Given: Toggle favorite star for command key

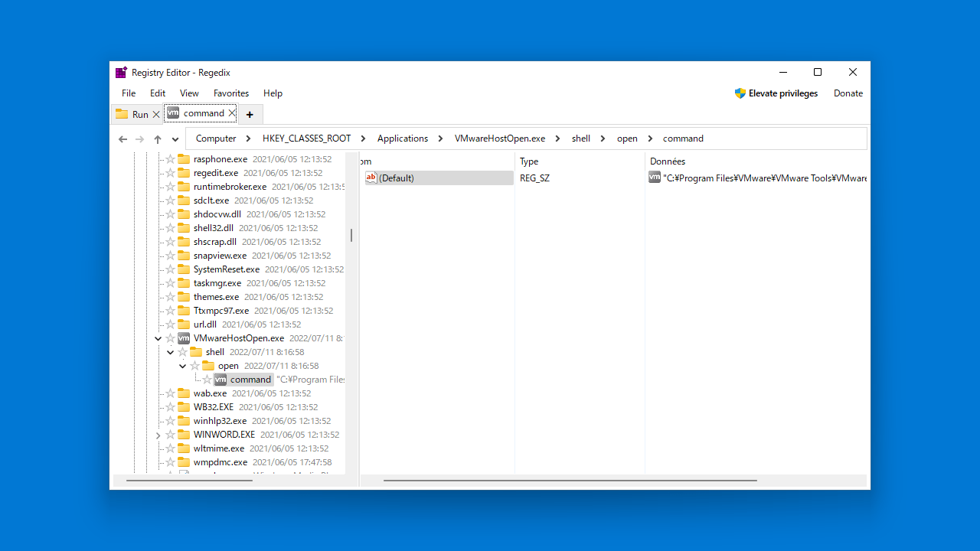Looking at the screenshot, I should (x=207, y=380).
